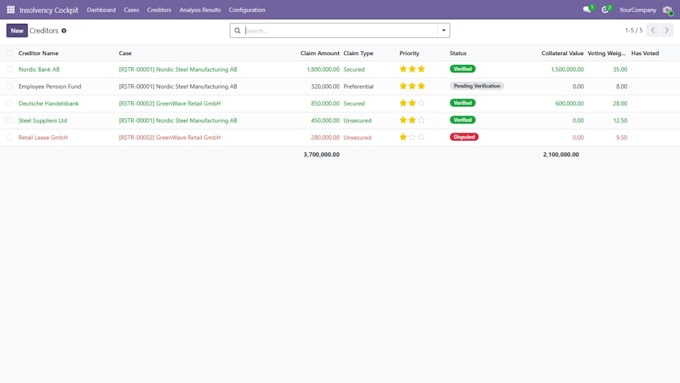Click the Disputed status badge
The width and height of the screenshot is (680, 383).
coord(464,137)
